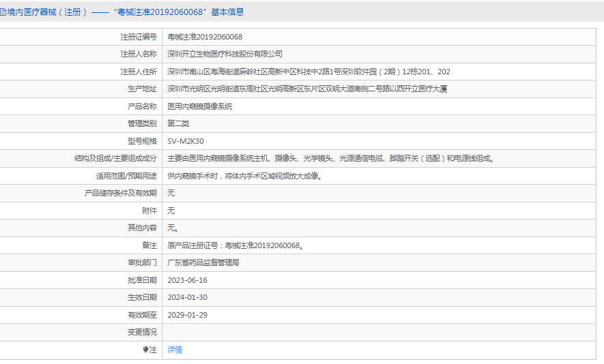Click the approval department 广东省药品监督管理局
The height and width of the screenshot is (364, 604).
click(x=203, y=262)
